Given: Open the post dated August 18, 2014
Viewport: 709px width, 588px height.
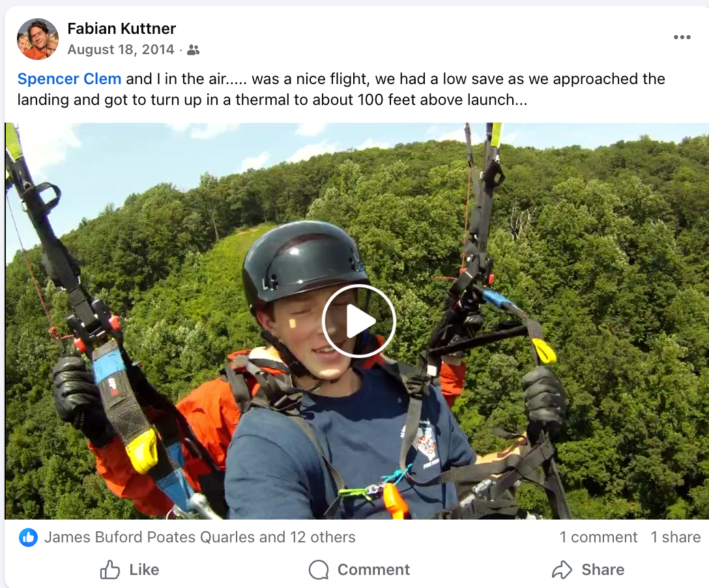Looking at the screenshot, I should tap(121, 50).
